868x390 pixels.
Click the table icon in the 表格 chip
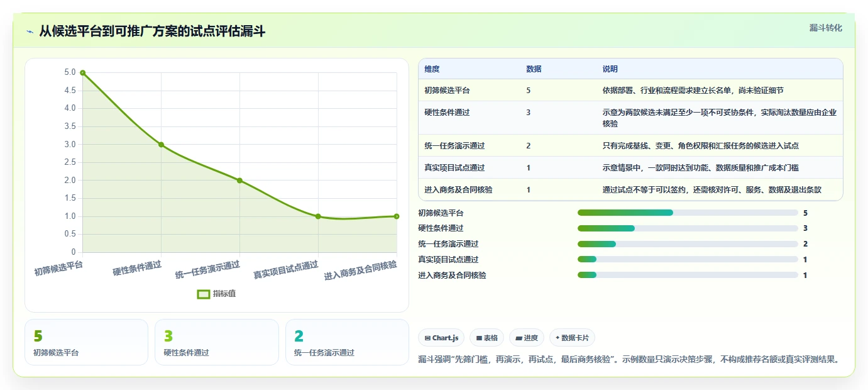point(479,338)
